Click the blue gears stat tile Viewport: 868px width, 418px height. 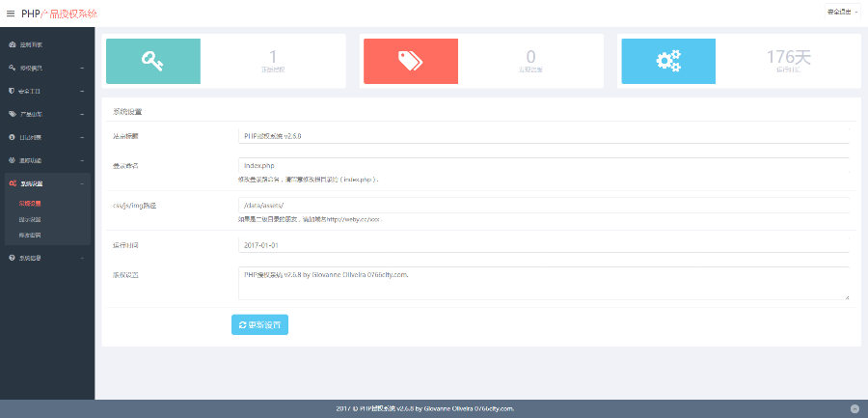(668, 61)
